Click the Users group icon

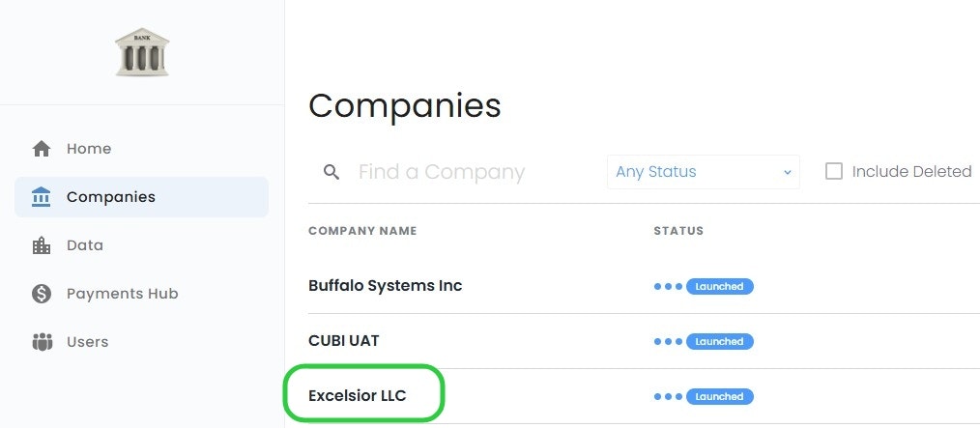pyautogui.click(x=42, y=342)
